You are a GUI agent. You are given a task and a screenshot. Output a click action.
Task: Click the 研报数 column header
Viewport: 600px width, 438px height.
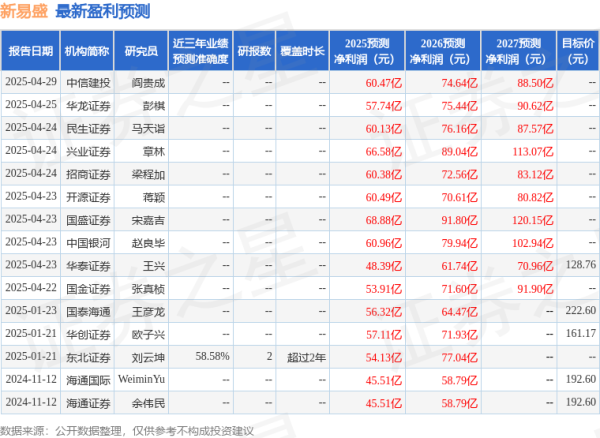click(x=254, y=51)
